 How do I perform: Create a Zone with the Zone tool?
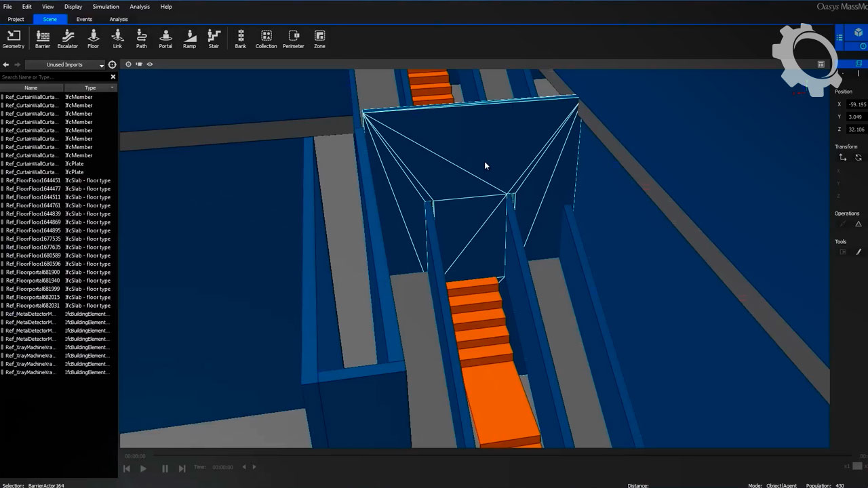pos(319,39)
